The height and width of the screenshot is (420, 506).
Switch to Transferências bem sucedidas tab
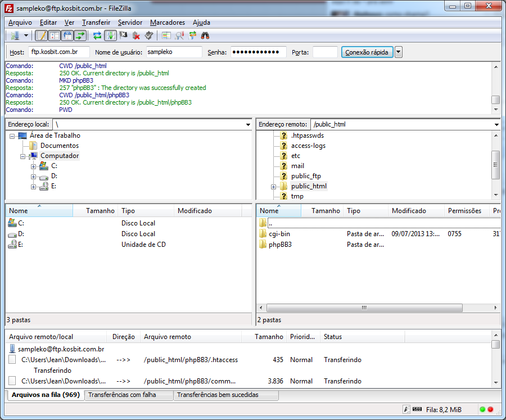(x=226, y=395)
